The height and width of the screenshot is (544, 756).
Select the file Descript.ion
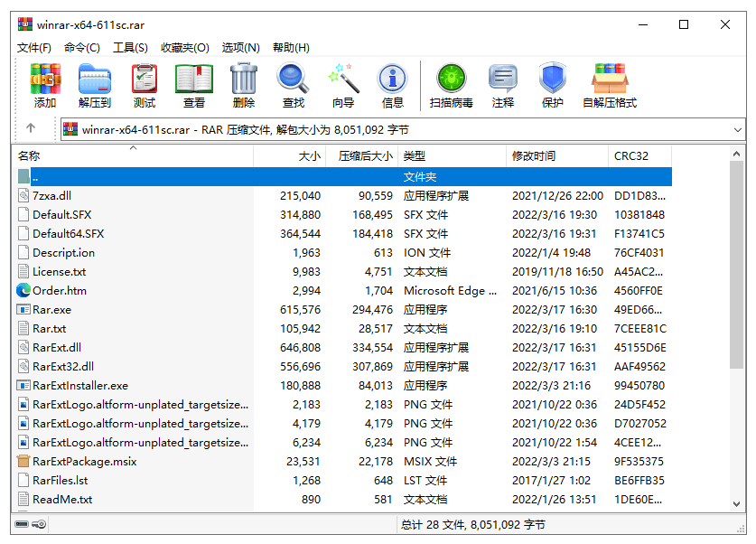[x=63, y=253]
